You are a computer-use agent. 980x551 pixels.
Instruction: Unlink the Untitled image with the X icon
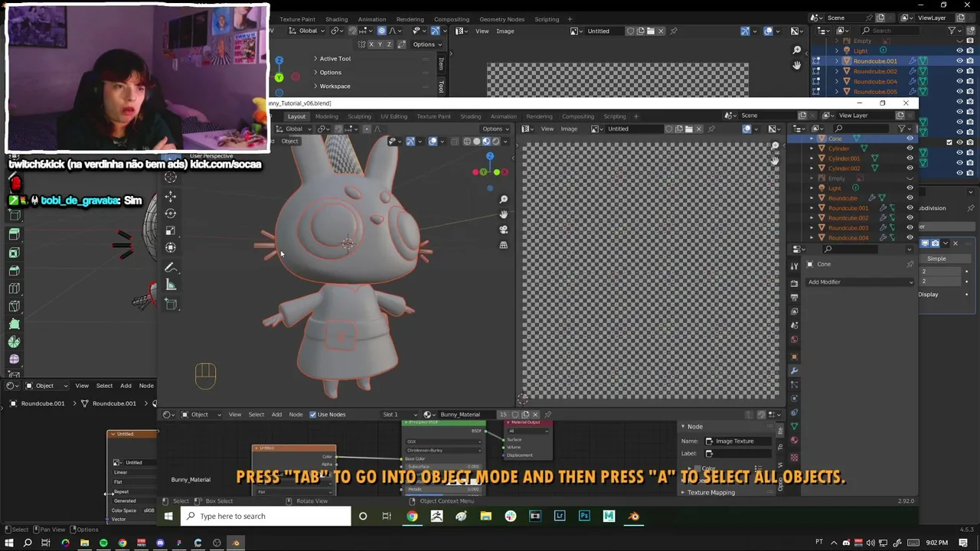click(700, 129)
